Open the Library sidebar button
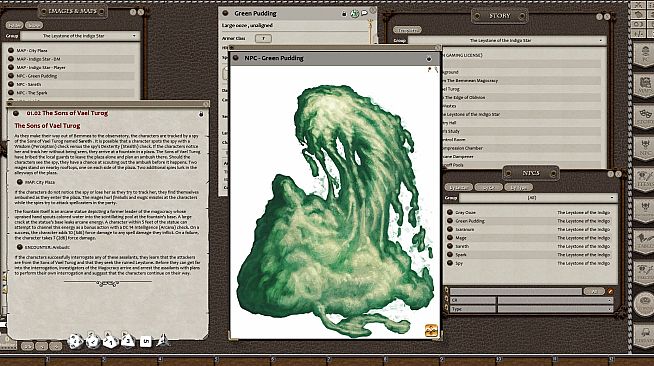654x366 pixels. click(644, 336)
